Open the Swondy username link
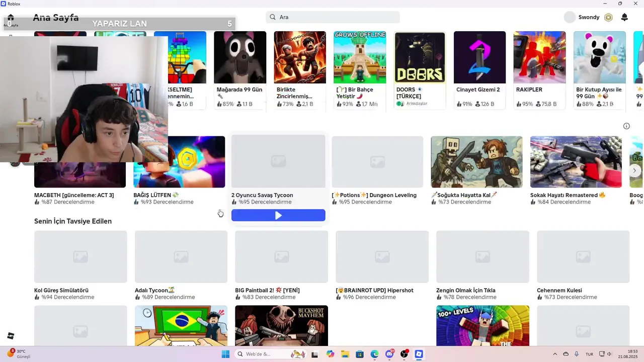 [589, 17]
